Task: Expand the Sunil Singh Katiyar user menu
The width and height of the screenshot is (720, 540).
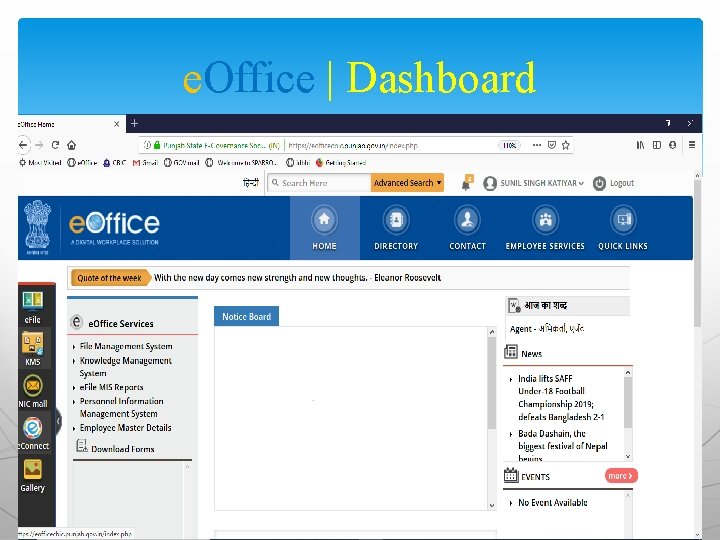Action: pyautogui.click(x=534, y=183)
